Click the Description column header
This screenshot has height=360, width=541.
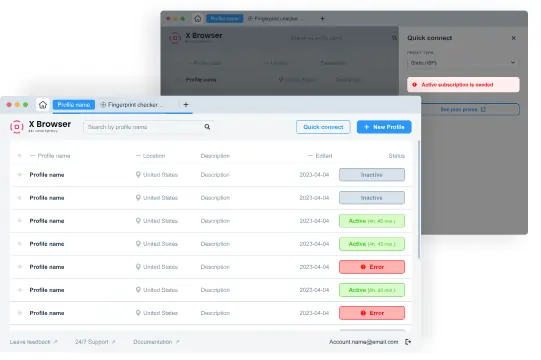click(x=215, y=156)
